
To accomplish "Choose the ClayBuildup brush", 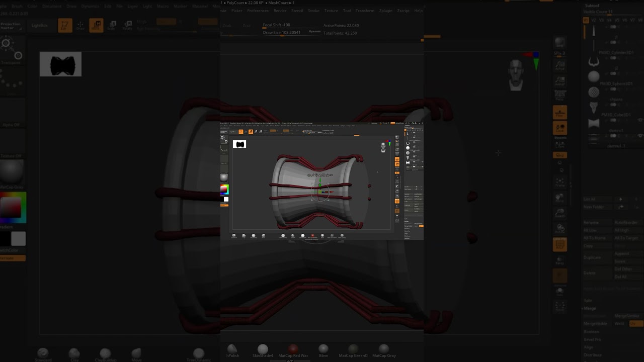I will point(105,354).
